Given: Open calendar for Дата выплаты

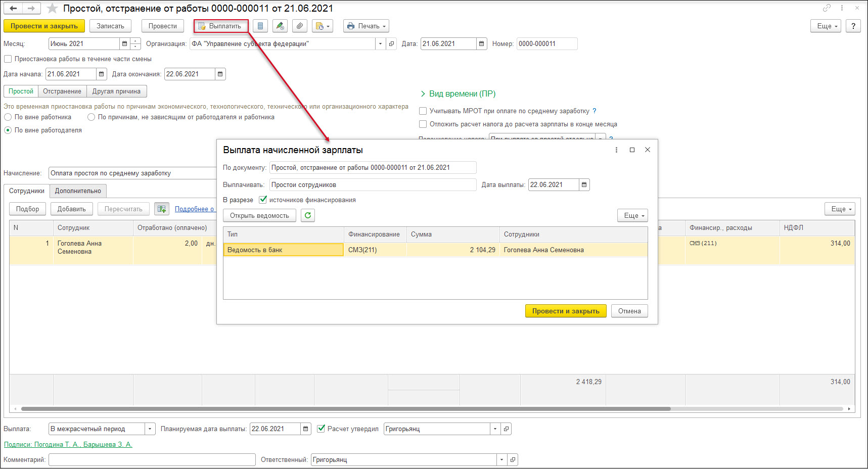Looking at the screenshot, I should point(584,185).
